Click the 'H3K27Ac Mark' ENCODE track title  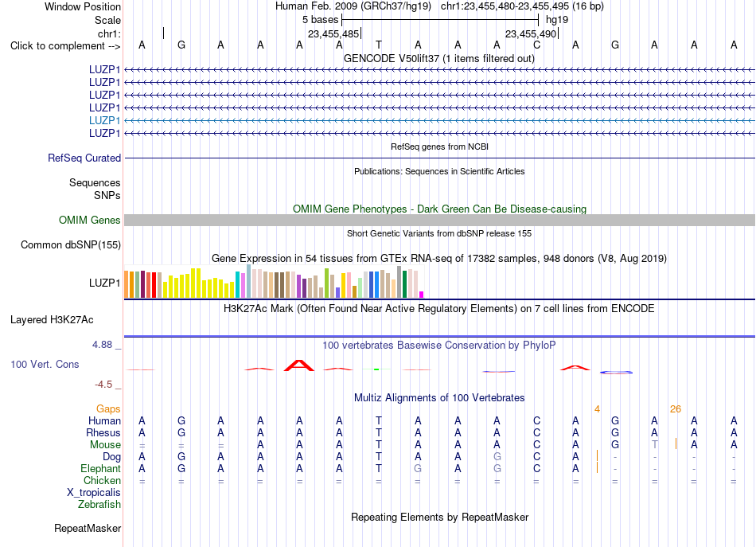point(439,308)
